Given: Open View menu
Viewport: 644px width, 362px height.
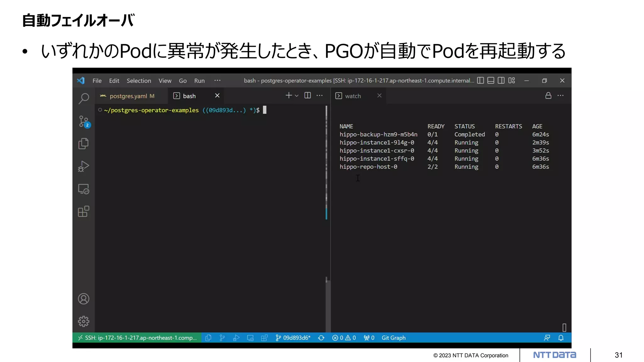Looking at the screenshot, I should (165, 81).
